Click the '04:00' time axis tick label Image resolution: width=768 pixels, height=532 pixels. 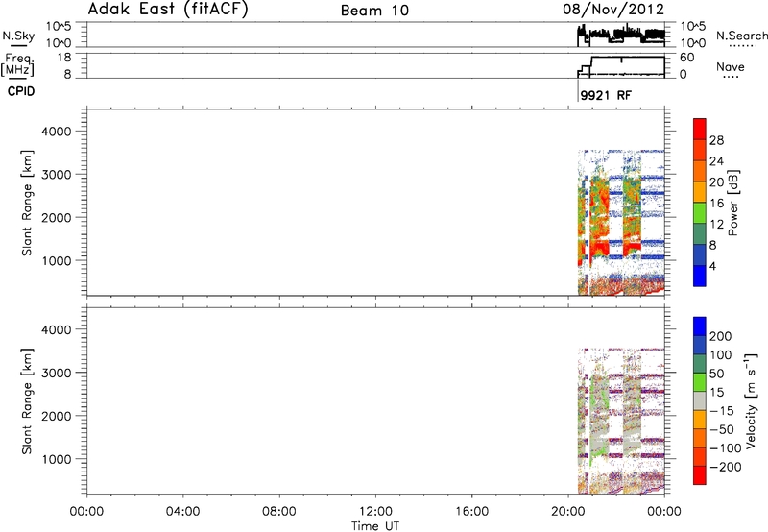(x=182, y=512)
